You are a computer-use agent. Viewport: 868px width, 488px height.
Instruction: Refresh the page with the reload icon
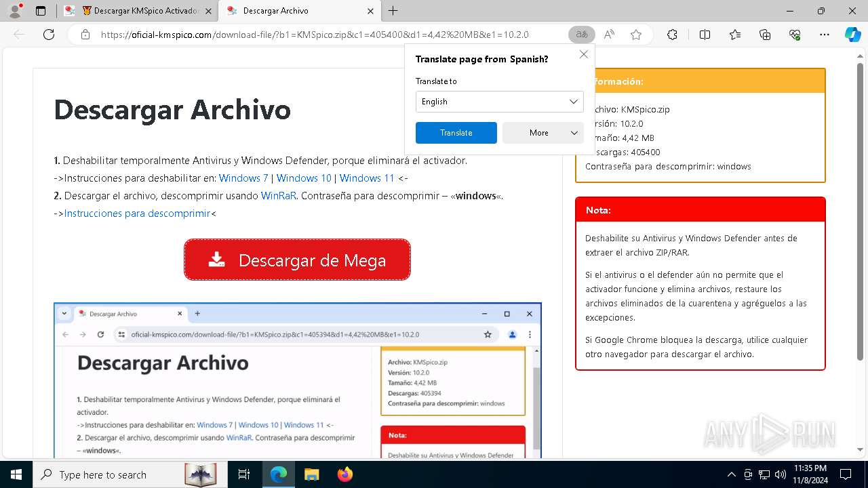coord(49,35)
